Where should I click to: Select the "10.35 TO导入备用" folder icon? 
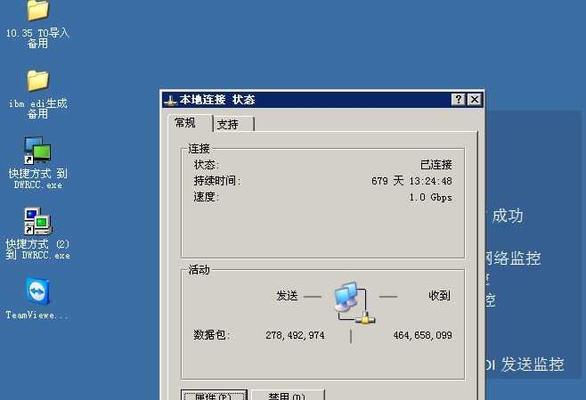pyautogui.click(x=38, y=10)
